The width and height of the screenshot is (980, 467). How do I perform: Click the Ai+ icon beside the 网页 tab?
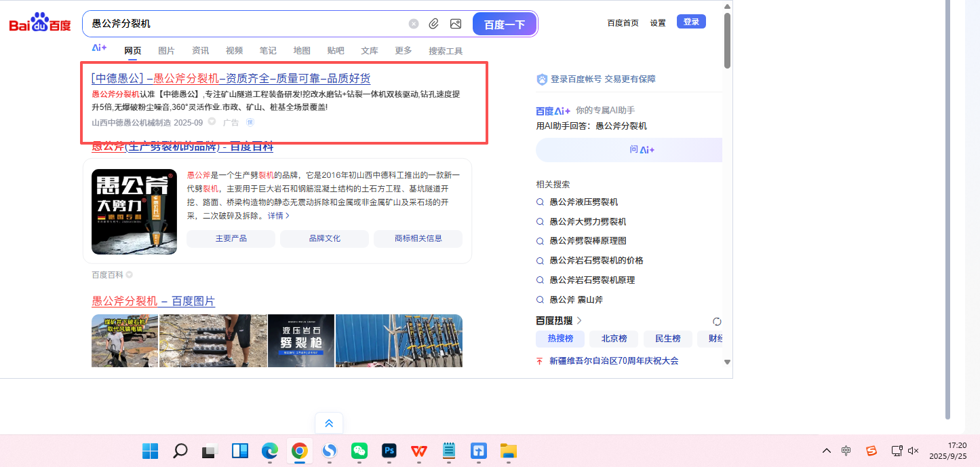[x=99, y=48]
